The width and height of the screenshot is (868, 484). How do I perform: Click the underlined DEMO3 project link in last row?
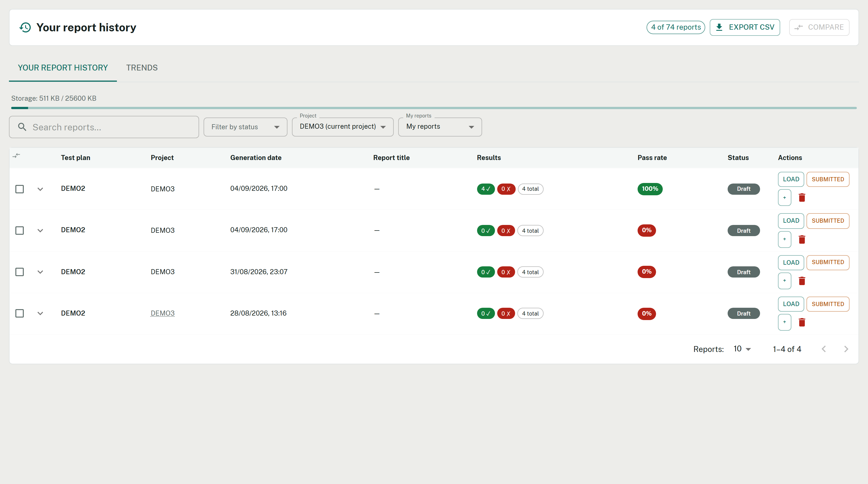pyautogui.click(x=162, y=313)
